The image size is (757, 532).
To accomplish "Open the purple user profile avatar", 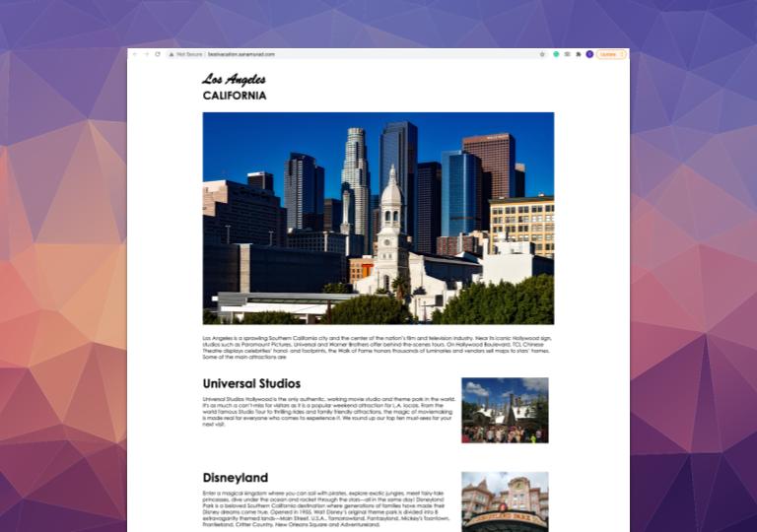I will (589, 54).
